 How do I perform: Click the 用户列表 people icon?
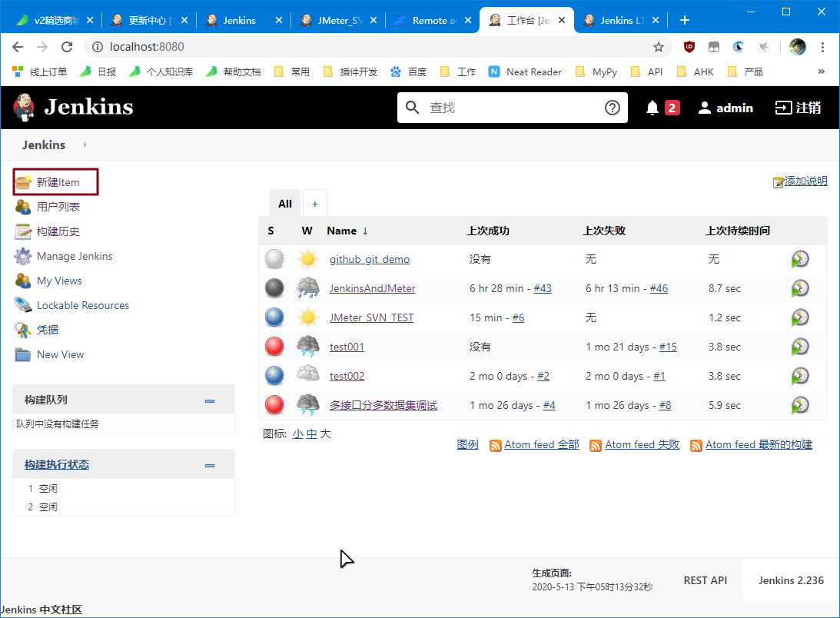tap(23, 207)
